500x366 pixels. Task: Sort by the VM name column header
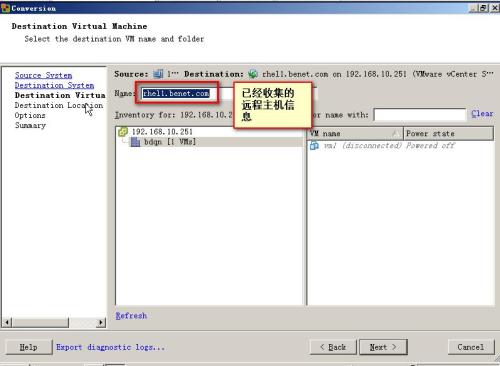click(x=355, y=133)
